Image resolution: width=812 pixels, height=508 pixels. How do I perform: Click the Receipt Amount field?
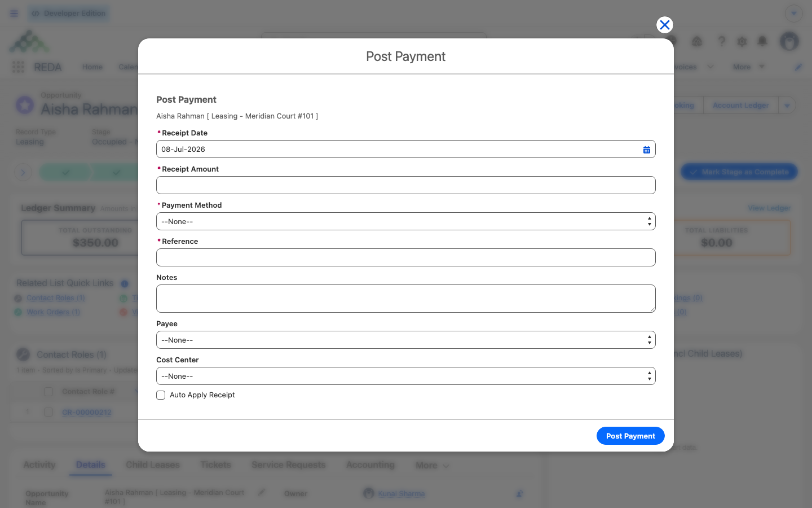click(405, 185)
